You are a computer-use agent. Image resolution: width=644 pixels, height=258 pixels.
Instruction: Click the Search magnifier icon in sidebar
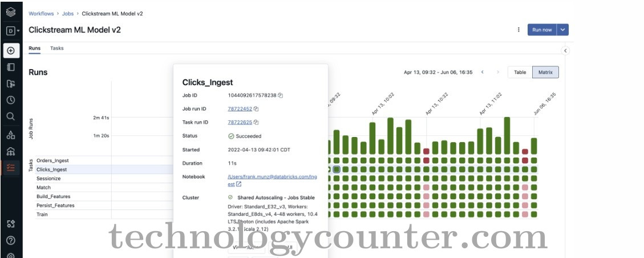pyautogui.click(x=11, y=116)
